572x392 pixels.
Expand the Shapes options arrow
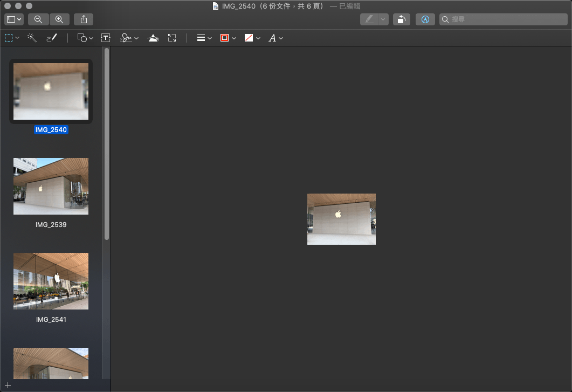coord(91,38)
